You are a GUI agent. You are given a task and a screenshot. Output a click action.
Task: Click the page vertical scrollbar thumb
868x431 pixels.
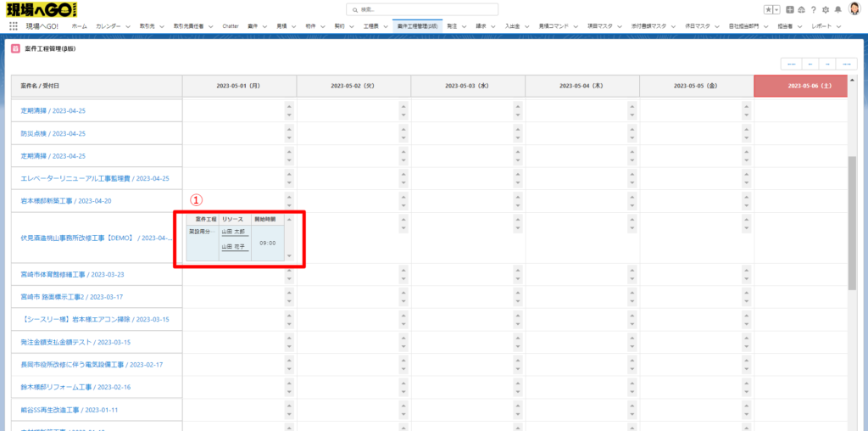pyautogui.click(x=852, y=222)
